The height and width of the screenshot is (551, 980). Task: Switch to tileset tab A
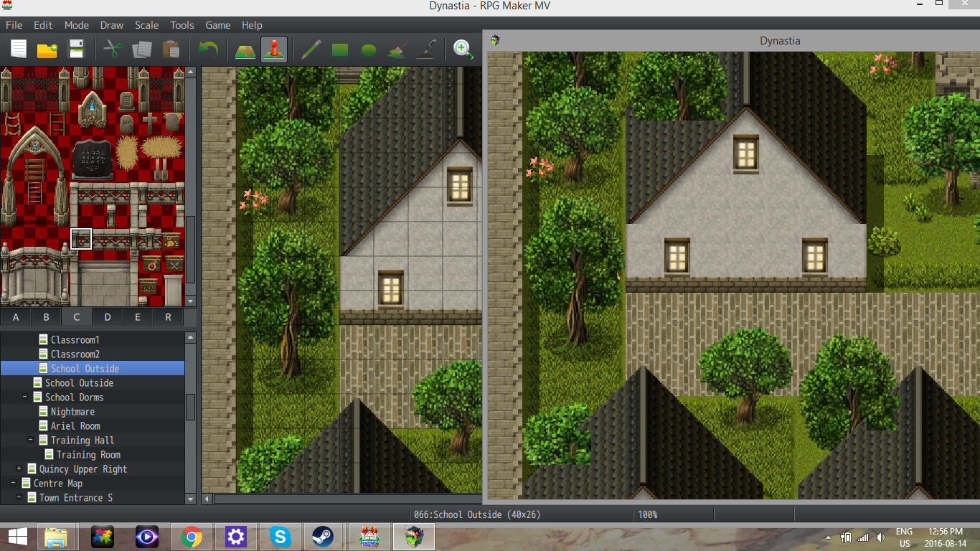pos(16,317)
